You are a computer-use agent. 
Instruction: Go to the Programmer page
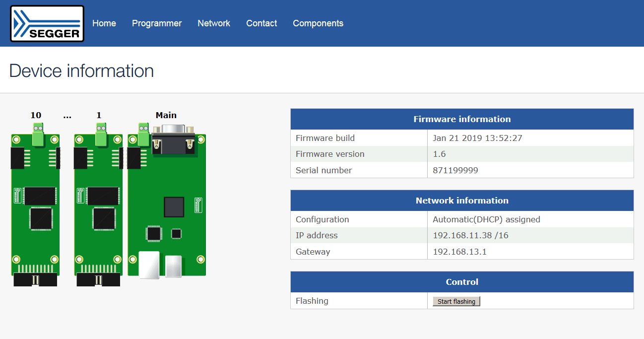[x=157, y=23]
